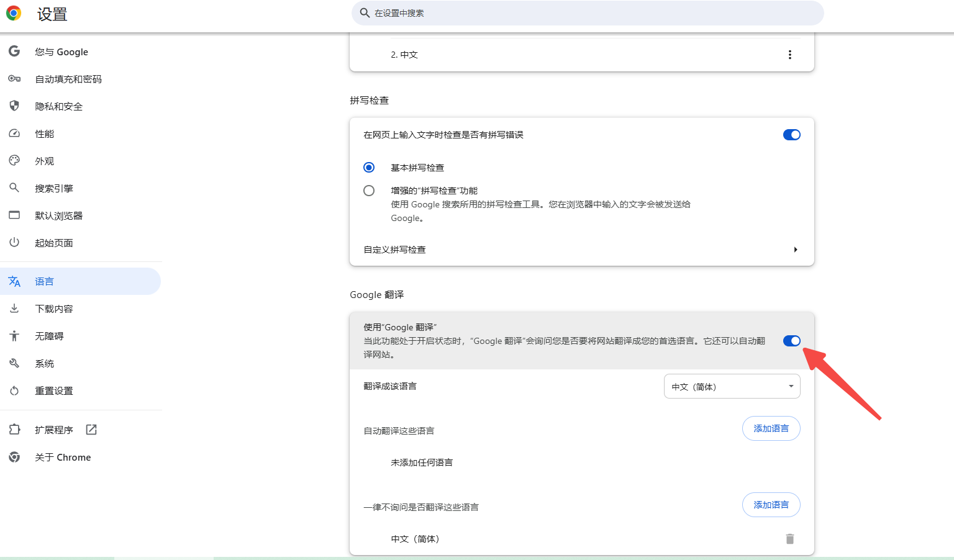Click the Chrome logo beside 设置
This screenshot has height=560, width=954.
click(14, 13)
